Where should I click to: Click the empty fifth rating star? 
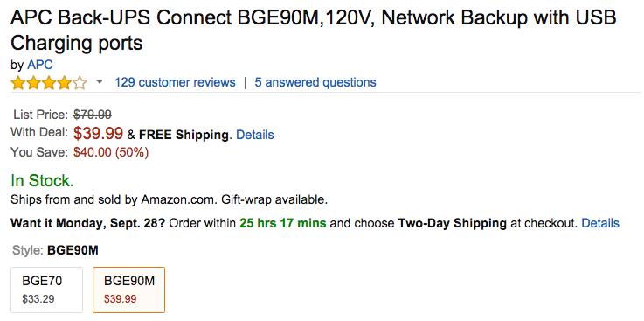[80, 83]
